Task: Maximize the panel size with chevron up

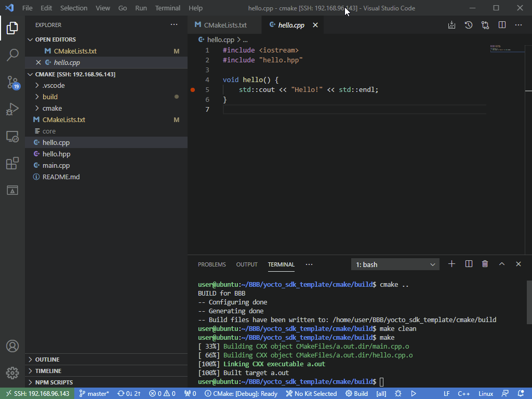Action: click(502, 264)
